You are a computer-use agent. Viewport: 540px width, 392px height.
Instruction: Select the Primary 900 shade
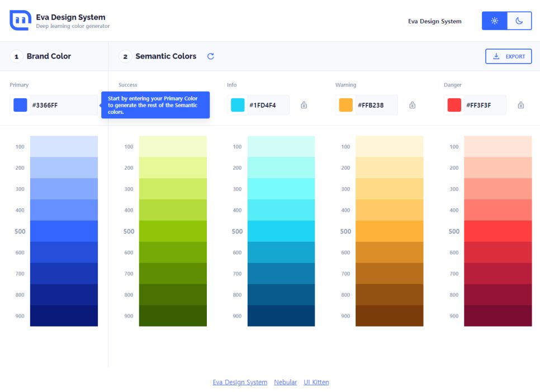(64, 316)
